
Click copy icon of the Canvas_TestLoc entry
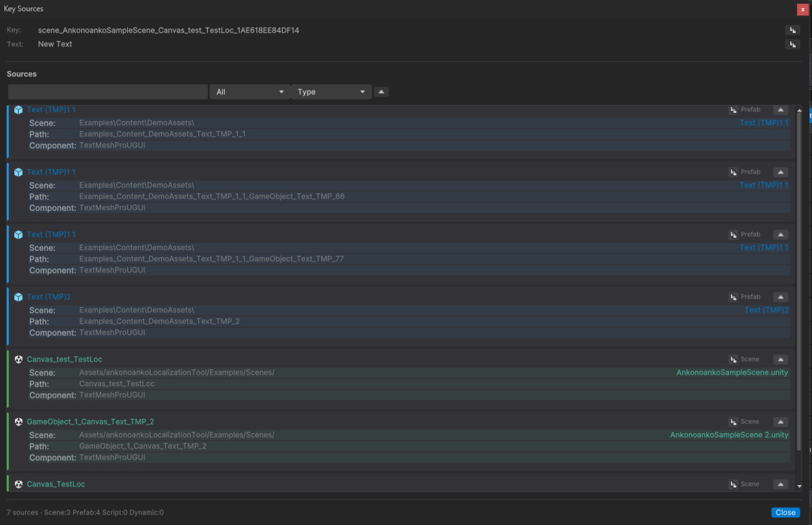click(733, 484)
